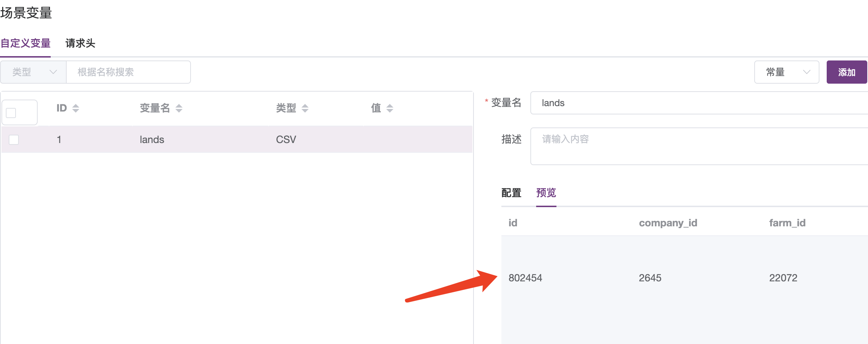Open the 类型 filter dropdown

click(x=33, y=72)
